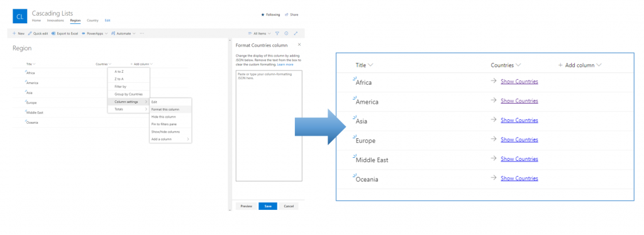This screenshot has height=235, width=644.
Task: Open the Innovations navigation tab
Action: (55, 21)
